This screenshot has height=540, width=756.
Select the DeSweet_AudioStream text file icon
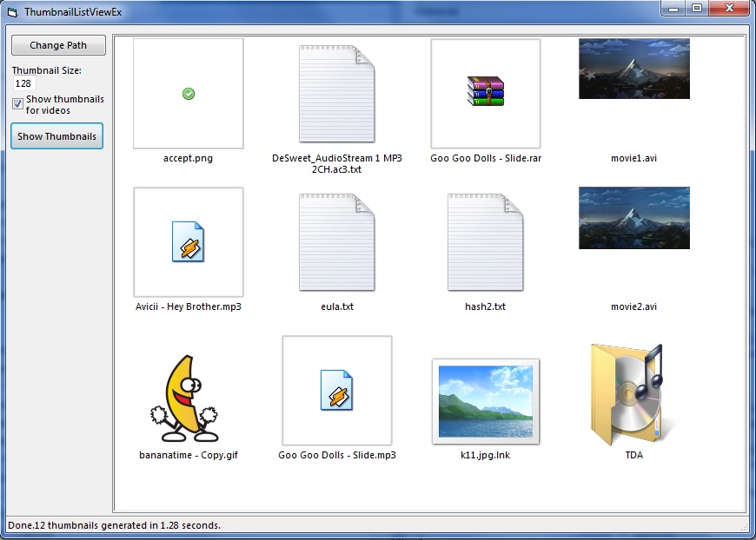pos(336,93)
